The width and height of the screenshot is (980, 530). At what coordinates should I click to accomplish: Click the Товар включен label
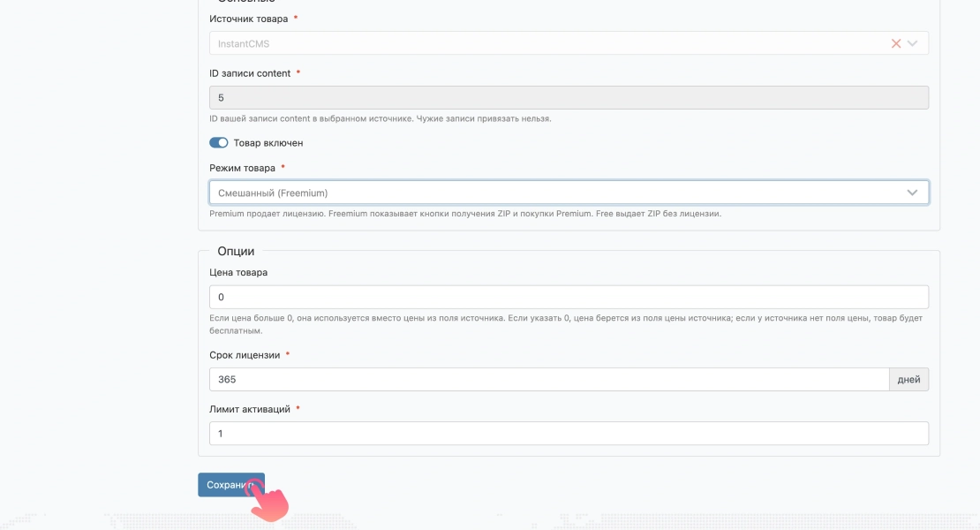click(268, 143)
